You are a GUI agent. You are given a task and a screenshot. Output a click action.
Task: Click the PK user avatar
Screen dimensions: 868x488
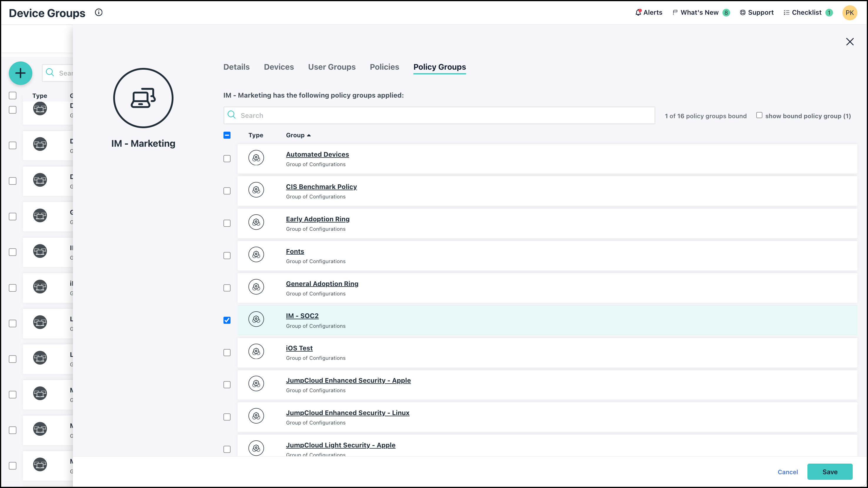coord(849,13)
